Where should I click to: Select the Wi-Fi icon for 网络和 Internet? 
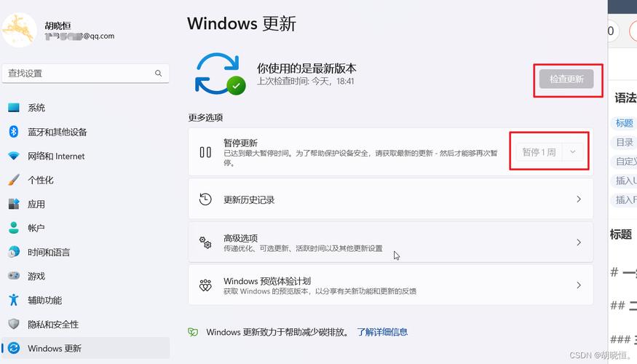pyautogui.click(x=14, y=156)
